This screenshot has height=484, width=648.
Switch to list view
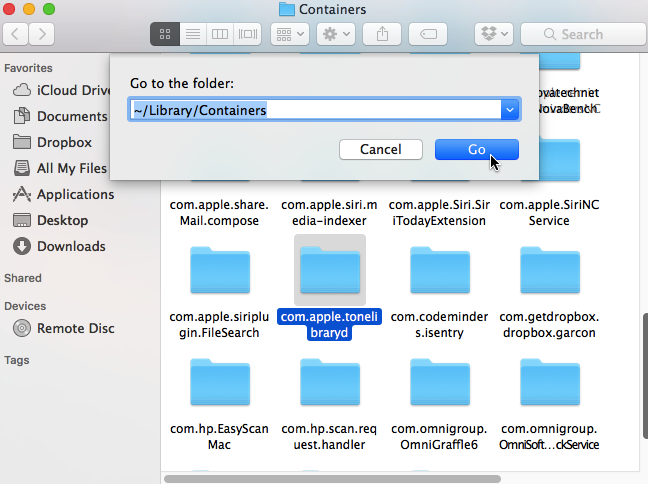[x=193, y=34]
